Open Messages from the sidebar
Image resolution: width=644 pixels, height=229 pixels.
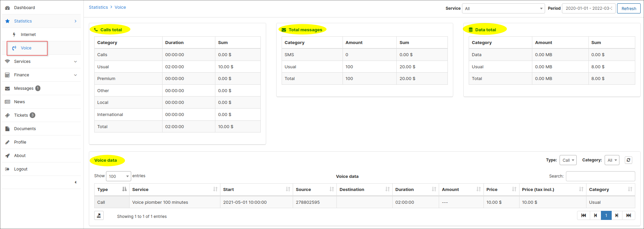pyautogui.click(x=24, y=88)
